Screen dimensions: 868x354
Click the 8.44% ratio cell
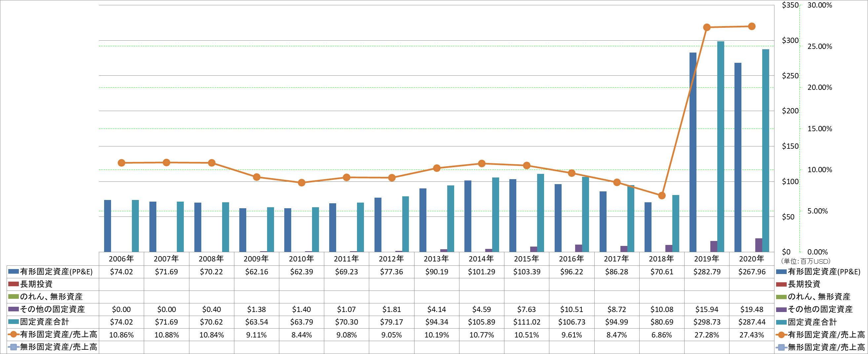pyautogui.click(x=301, y=335)
